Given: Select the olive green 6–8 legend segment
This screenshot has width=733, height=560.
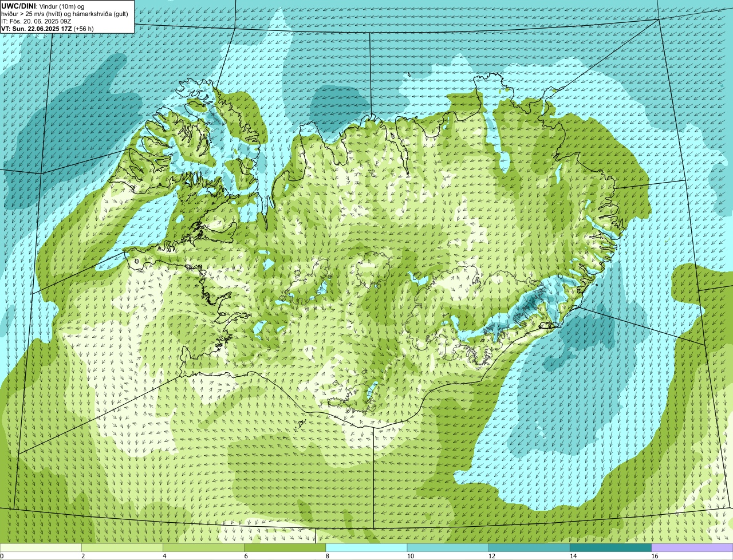Looking at the screenshot, I should point(285,547).
